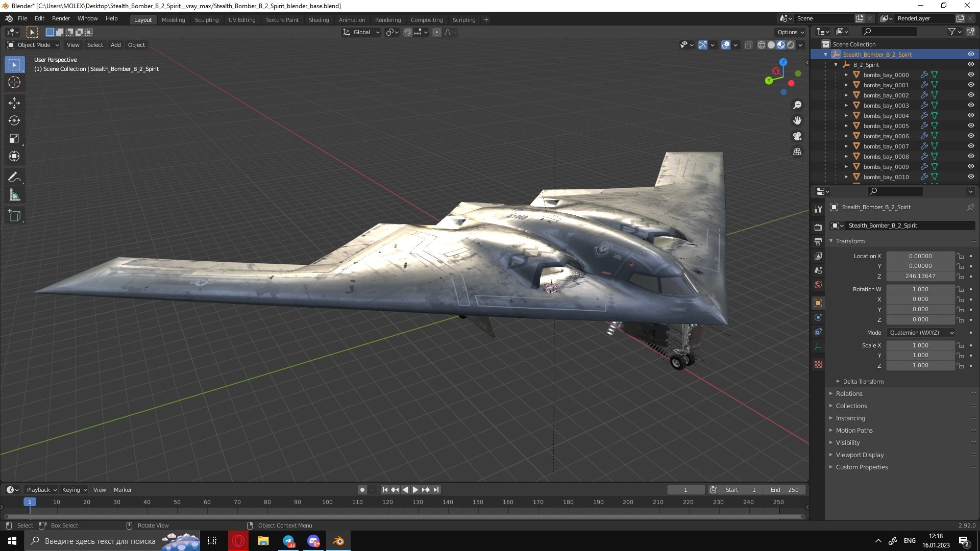Activate the Move tool

[x=14, y=103]
